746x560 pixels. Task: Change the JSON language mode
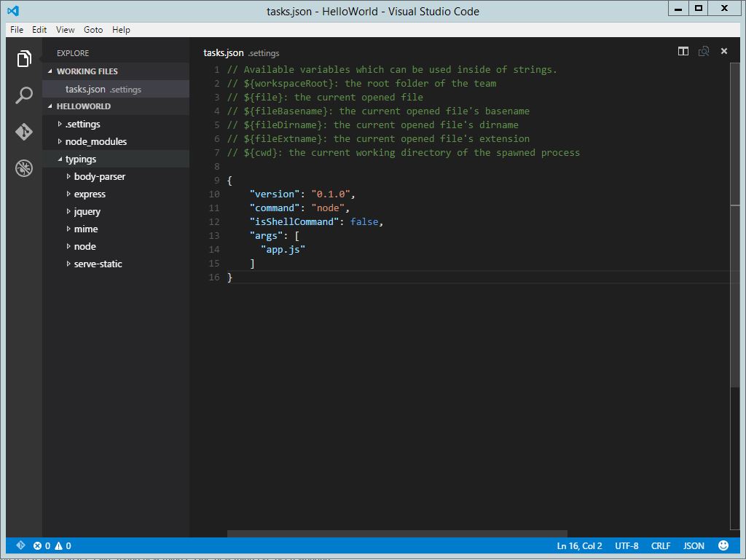(x=694, y=545)
